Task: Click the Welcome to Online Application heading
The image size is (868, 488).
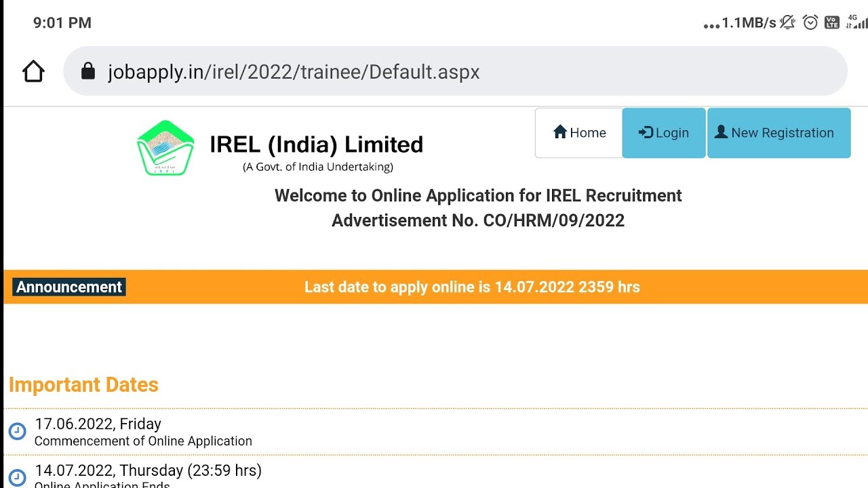Action: click(x=478, y=195)
